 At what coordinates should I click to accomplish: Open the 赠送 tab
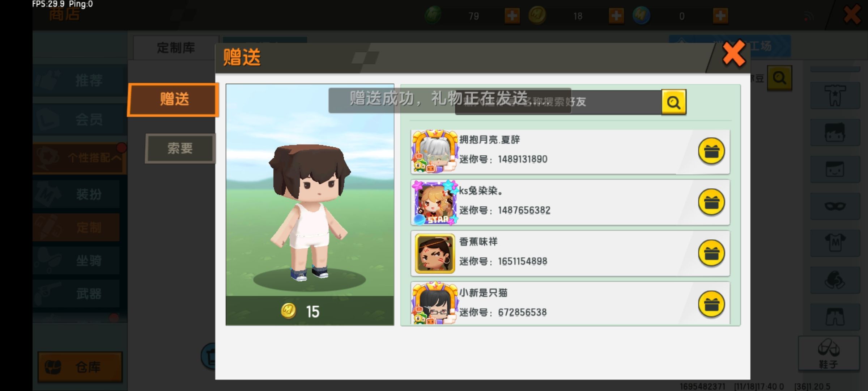coord(173,100)
